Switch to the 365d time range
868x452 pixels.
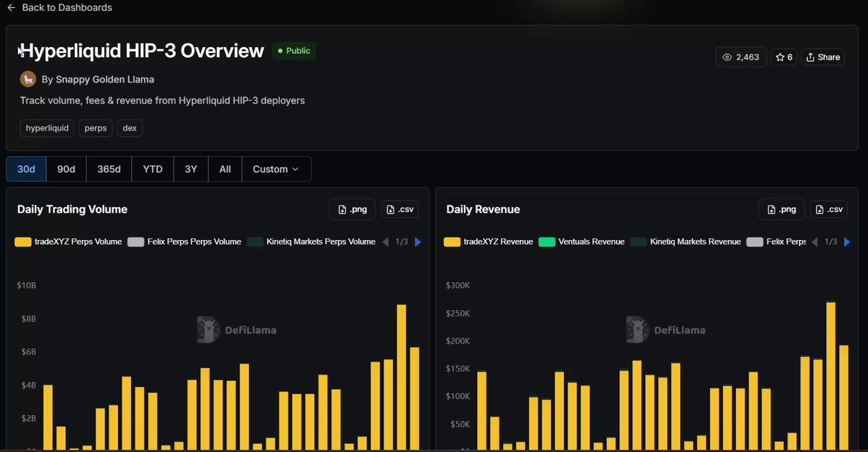coord(109,169)
